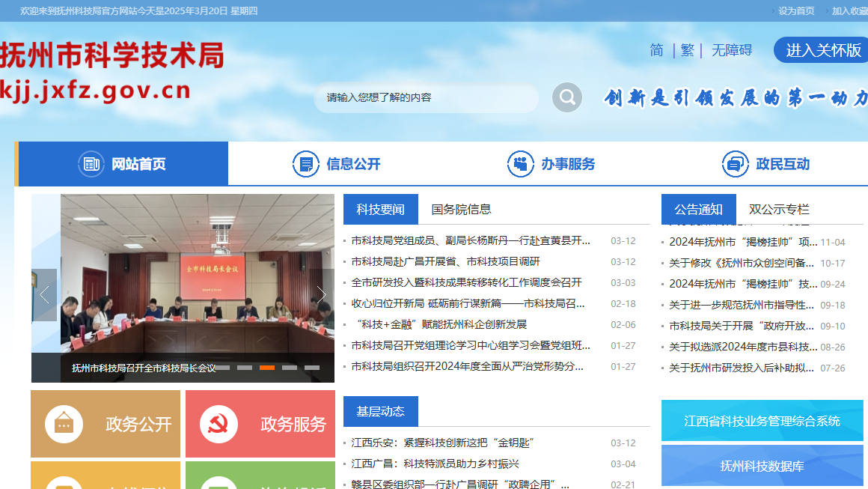This screenshot has height=489, width=868.
Task: Select the fifth slideshow indicator dash
Action: tap(312, 368)
